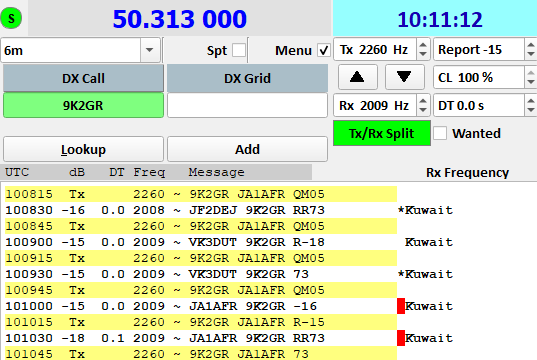The image size is (537, 360).
Task: Click the large down triangle frequency button
Action: [404, 77]
